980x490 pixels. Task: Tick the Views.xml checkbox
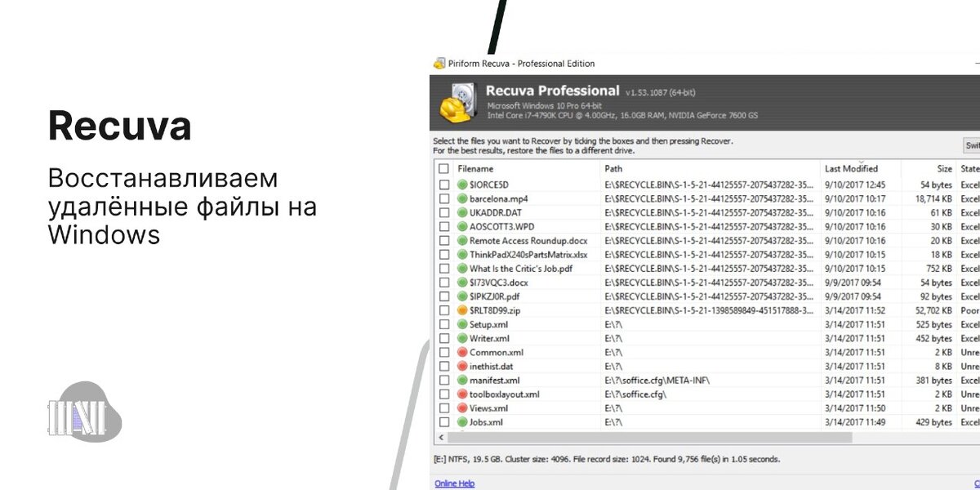click(x=443, y=408)
